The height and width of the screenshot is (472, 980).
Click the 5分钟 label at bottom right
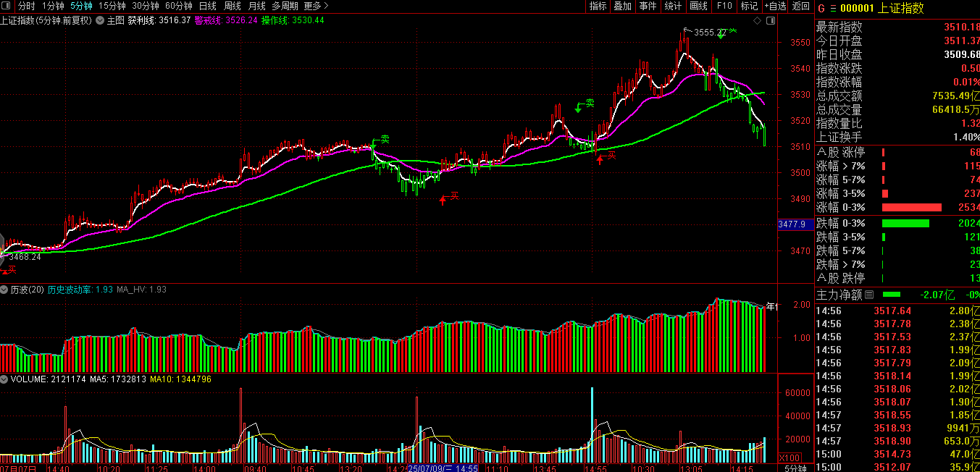click(x=795, y=468)
